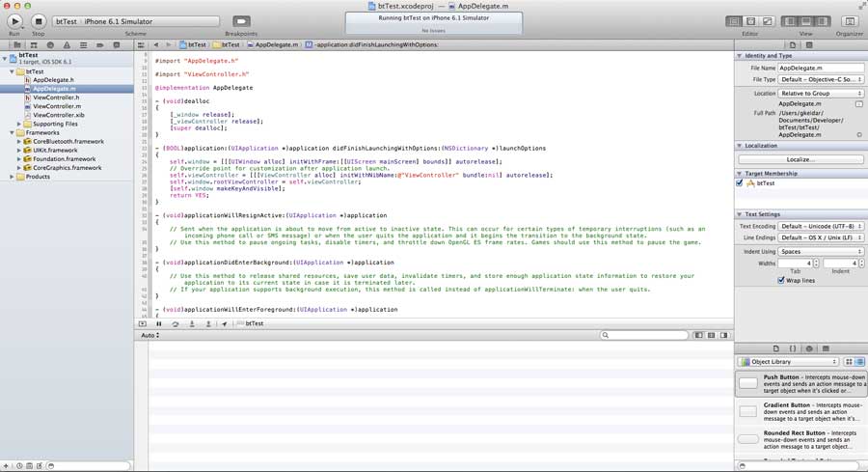Switch to the Assistant editor view
Viewport: 868px width, 472px height.
(x=750, y=21)
